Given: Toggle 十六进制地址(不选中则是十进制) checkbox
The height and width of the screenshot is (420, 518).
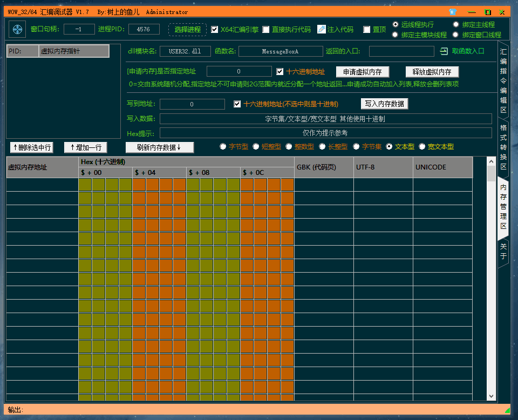Looking at the screenshot, I should tap(237, 104).
